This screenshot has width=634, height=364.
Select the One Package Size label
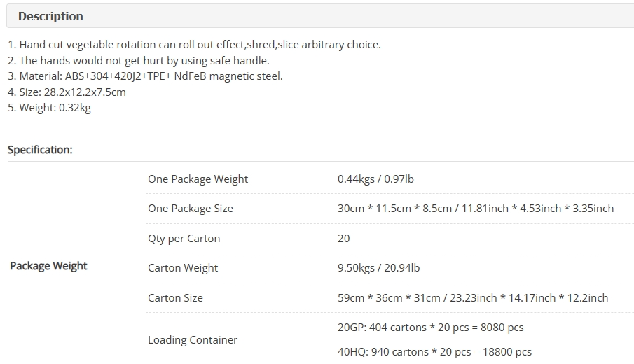(191, 209)
